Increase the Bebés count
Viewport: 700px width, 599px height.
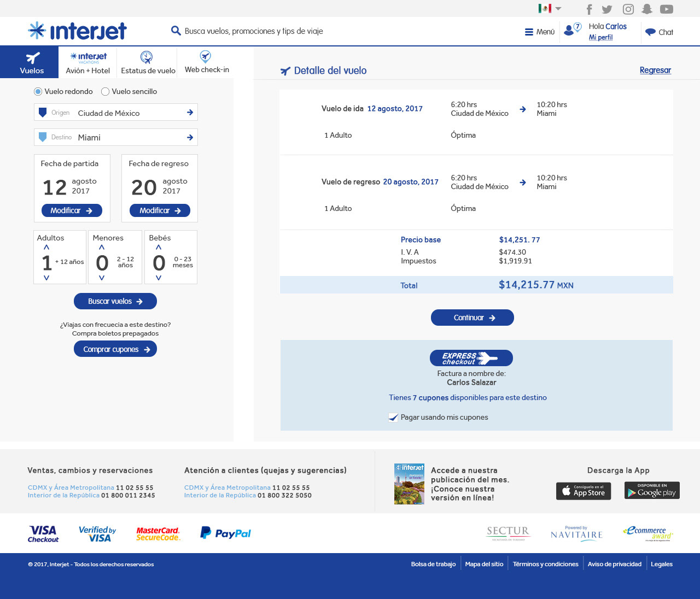pyautogui.click(x=159, y=248)
